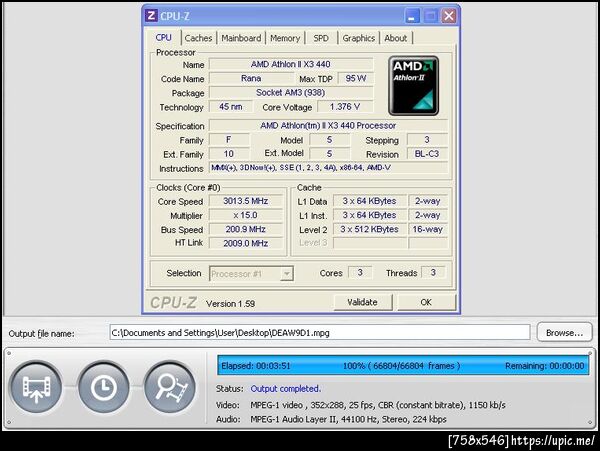
Task: Click the technology value 45 nm
Action: coord(231,107)
